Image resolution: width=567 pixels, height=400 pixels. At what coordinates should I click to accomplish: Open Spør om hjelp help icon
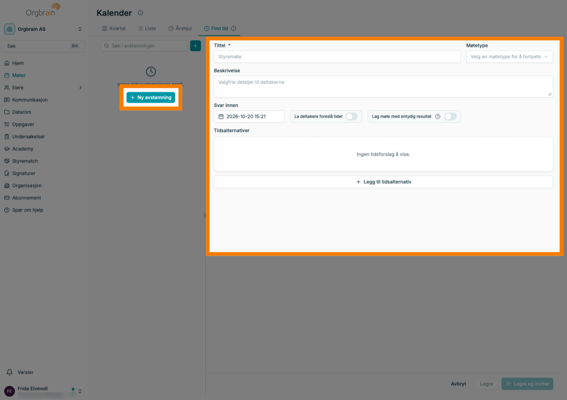tap(7, 210)
